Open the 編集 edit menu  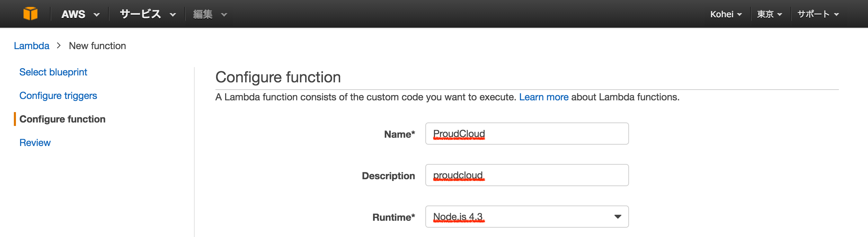point(210,14)
